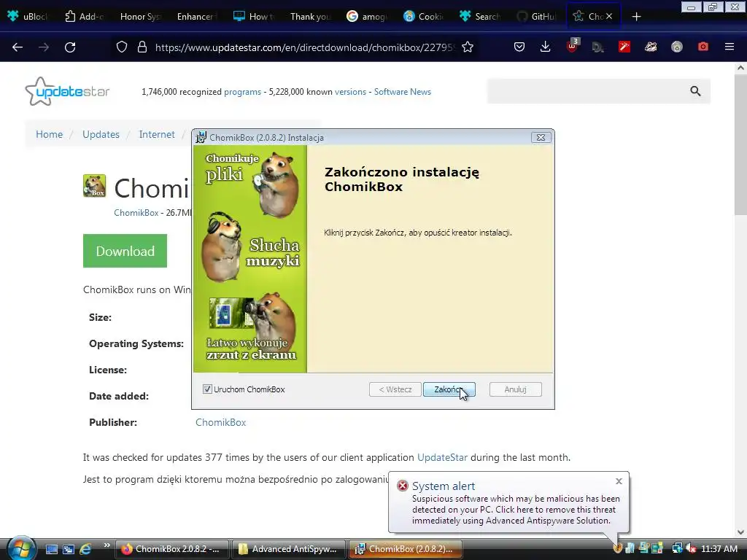Click the System alert balloon message text

[516, 510]
